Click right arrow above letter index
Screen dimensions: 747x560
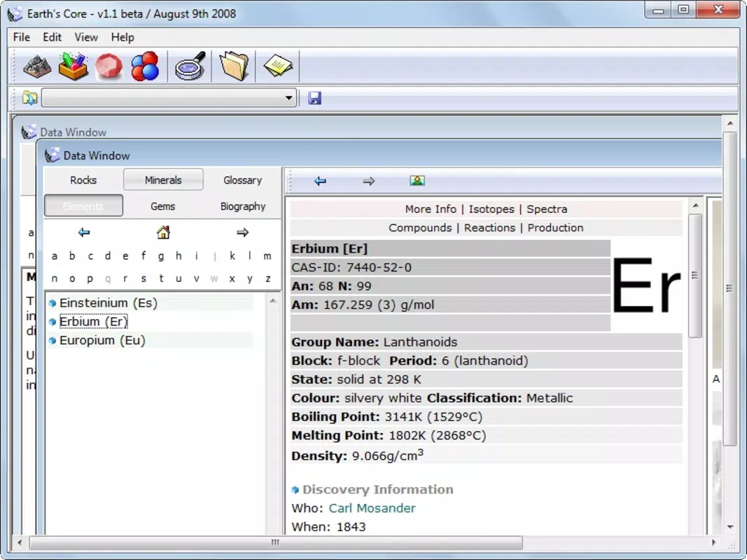click(x=242, y=232)
